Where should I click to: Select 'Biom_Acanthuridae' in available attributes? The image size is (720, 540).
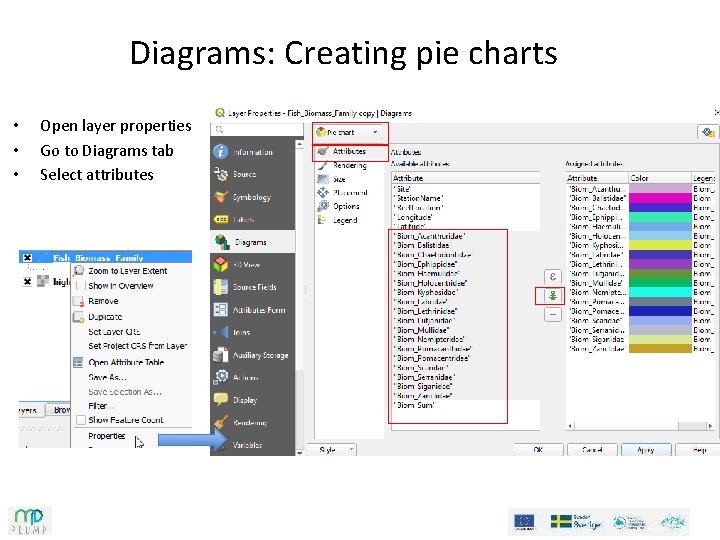pyautogui.click(x=431, y=236)
